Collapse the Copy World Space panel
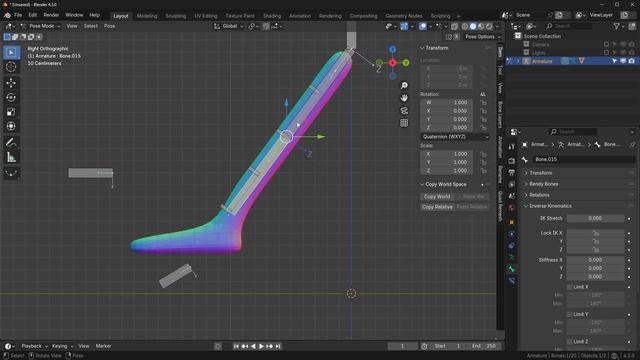Screen dimensions: 640x360 445,184
